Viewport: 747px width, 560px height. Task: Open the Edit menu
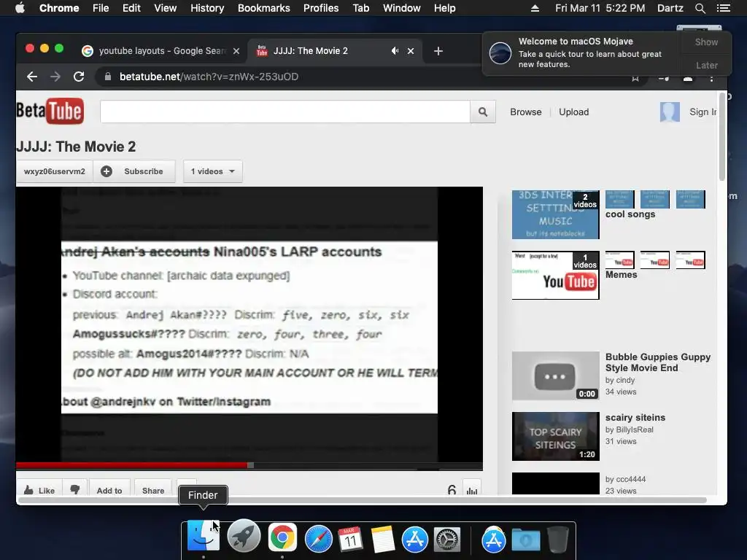pos(131,8)
